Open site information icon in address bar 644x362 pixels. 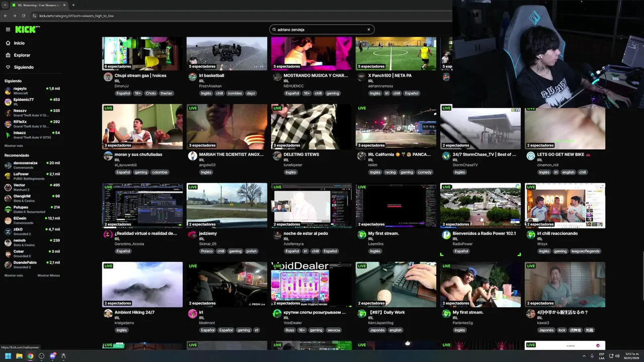tap(34, 16)
